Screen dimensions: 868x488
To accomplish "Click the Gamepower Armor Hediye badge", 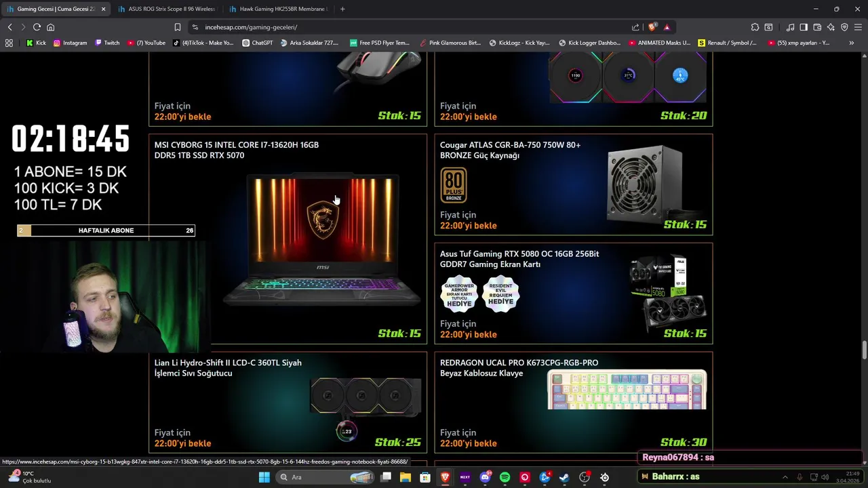I will pyautogui.click(x=459, y=294).
